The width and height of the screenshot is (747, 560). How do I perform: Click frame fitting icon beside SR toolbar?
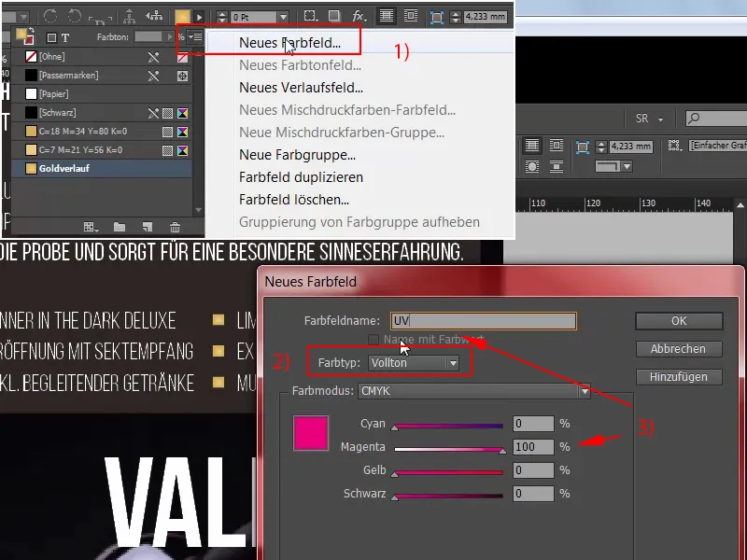click(583, 147)
